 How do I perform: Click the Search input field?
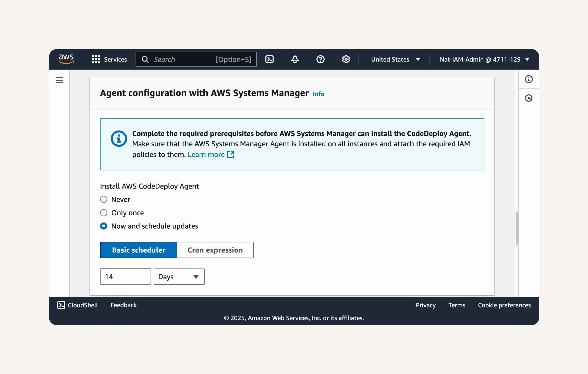[x=196, y=59]
